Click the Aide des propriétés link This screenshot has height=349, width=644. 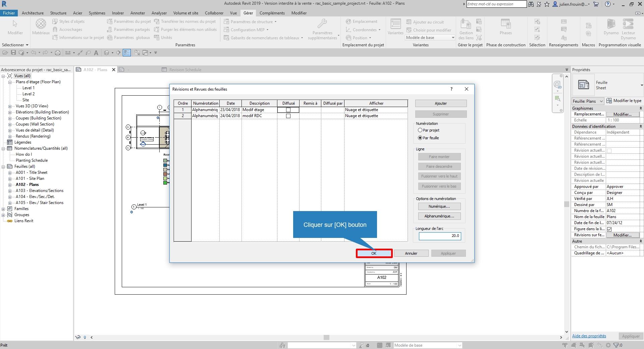(589, 336)
